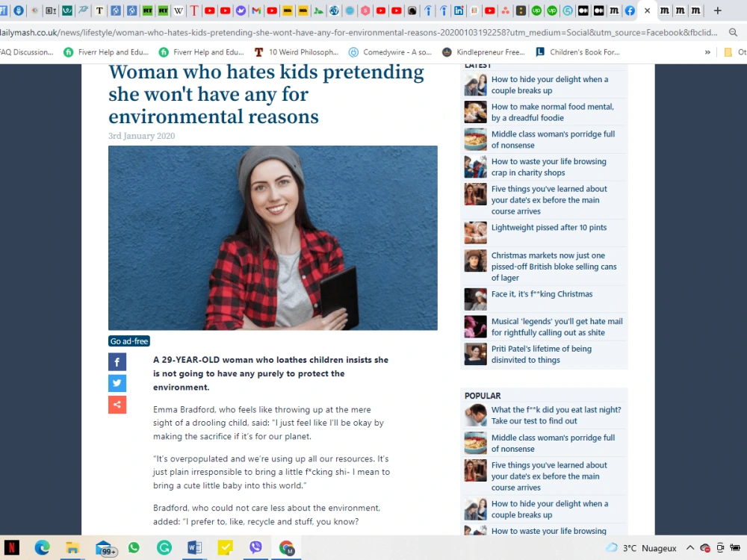Click thumbnail beside 'What the f**k did you eat'

click(x=475, y=415)
